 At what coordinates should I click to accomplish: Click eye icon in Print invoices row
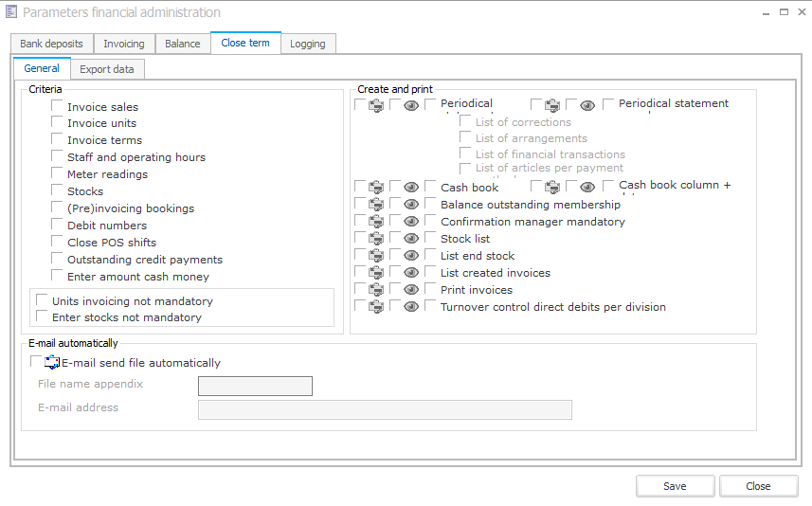point(411,290)
